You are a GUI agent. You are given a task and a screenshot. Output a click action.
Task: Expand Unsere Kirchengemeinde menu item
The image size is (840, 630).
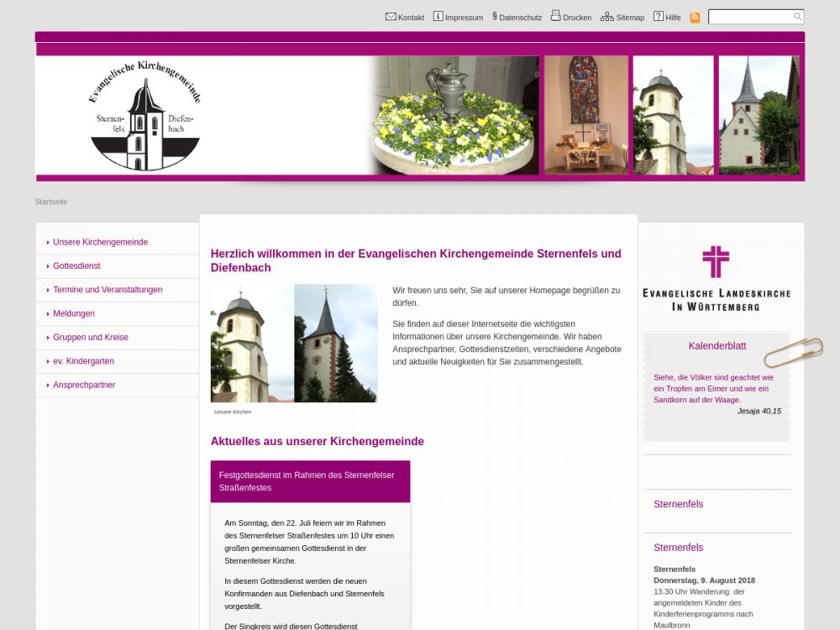point(100,242)
